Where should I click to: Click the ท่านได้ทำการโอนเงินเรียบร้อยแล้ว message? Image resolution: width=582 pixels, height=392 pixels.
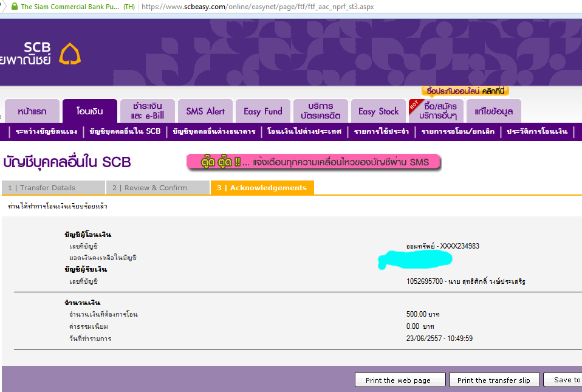pyautogui.click(x=58, y=206)
